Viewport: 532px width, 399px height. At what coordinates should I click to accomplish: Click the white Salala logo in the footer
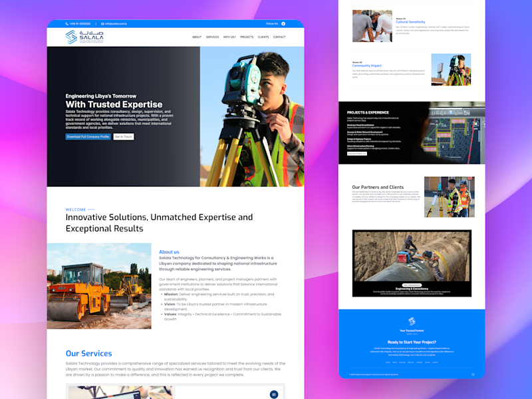[412, 321]
